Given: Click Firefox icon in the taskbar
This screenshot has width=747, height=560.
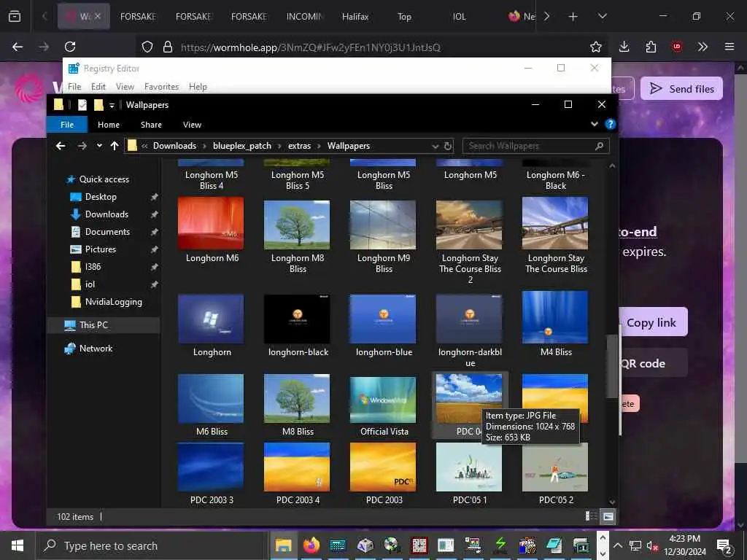Looking at the screenshot, I should coord(311,545).
